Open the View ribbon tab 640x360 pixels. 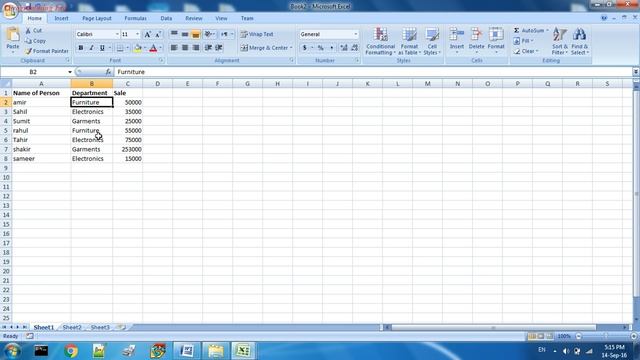(221, 18)
